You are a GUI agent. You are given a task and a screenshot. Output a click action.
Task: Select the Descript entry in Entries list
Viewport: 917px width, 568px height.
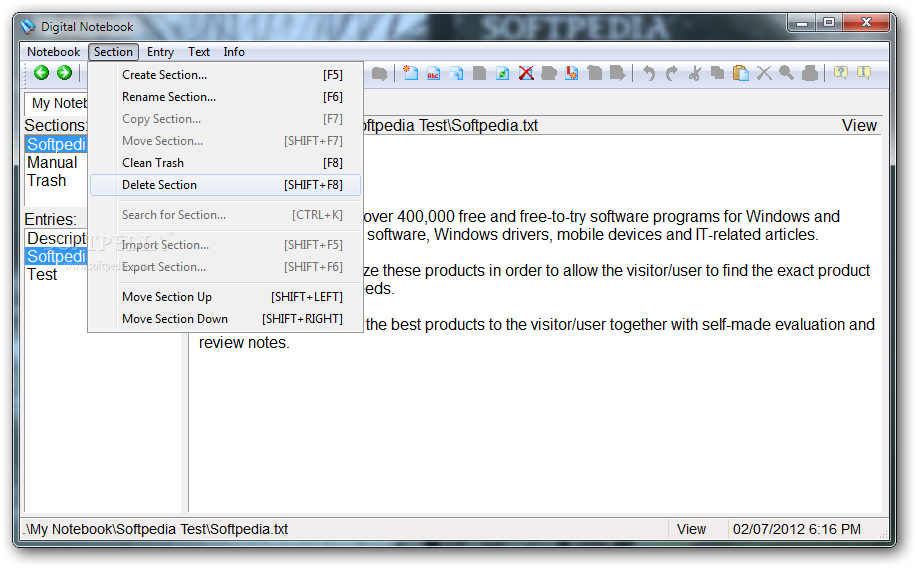[56, 239]
